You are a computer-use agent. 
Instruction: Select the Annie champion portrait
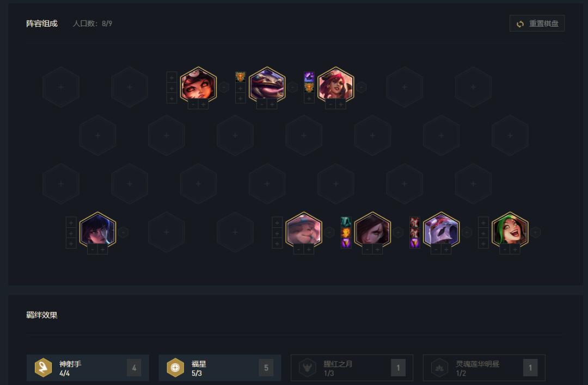point(198,85)
